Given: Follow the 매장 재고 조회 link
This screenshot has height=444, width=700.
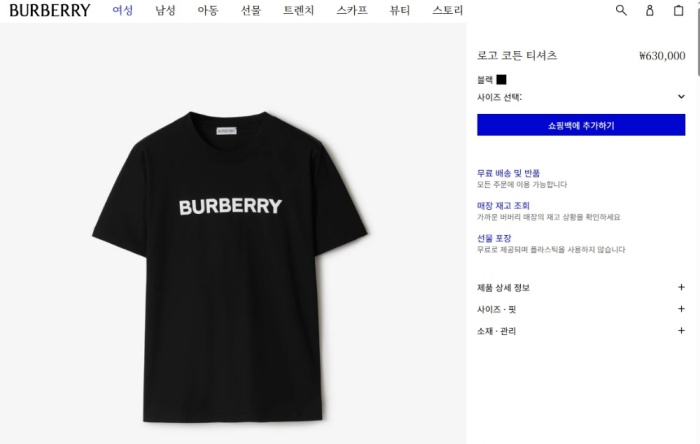Looking at the screenshot, I should point(503,206).
